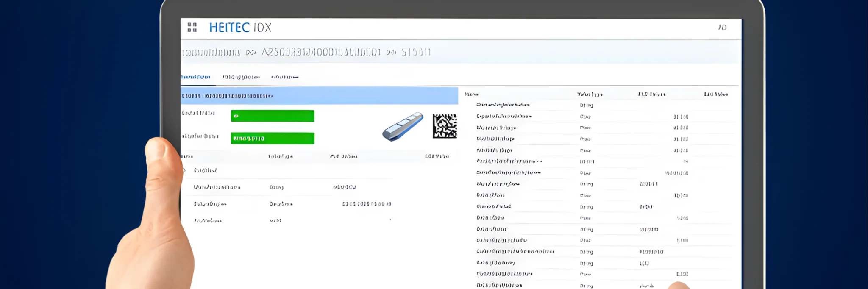Select the active blue first tab
Image resolution: width=868 pixels, height=289 pixels.
pyautogui.click(x=196, y=77)
